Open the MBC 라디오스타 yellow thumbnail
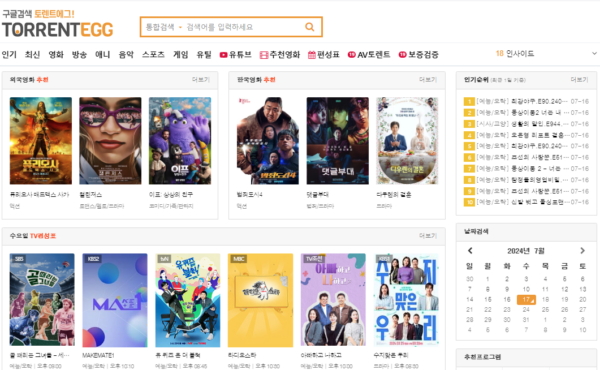600x370 pixels. coord(260,300)
